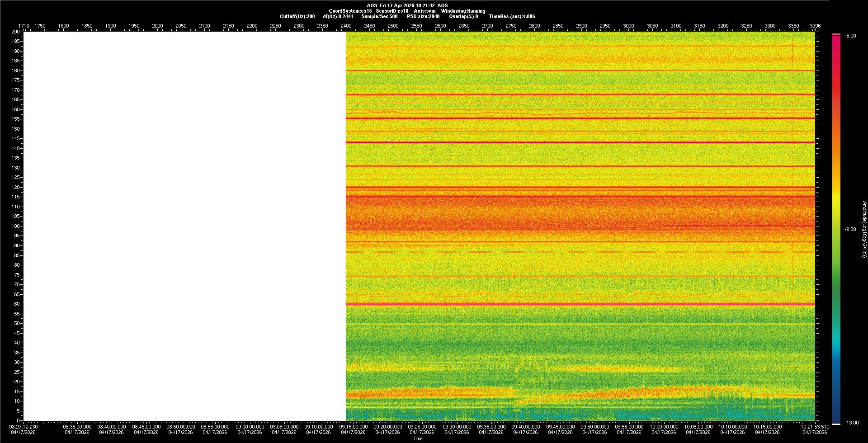Click the 3000 tick on top axis
This screenshot has height=443, width=868.
tap(628, 26)
